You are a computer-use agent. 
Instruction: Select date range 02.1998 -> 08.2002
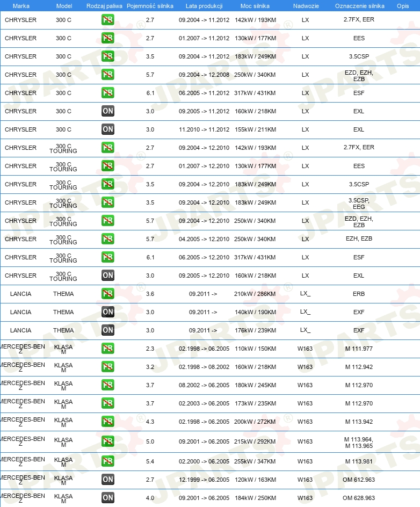click(204, 367)
